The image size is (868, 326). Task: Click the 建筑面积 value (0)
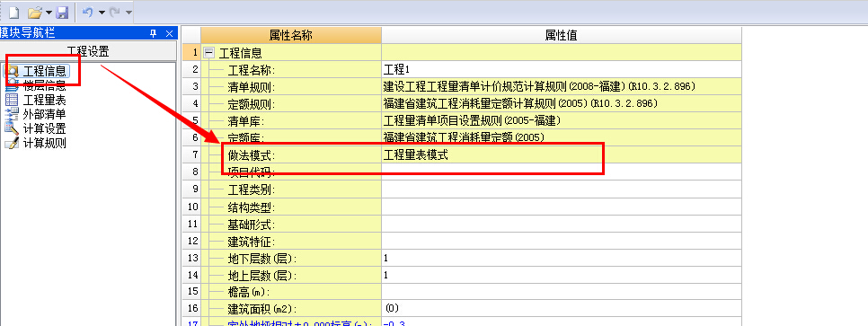tap(562, 309)
